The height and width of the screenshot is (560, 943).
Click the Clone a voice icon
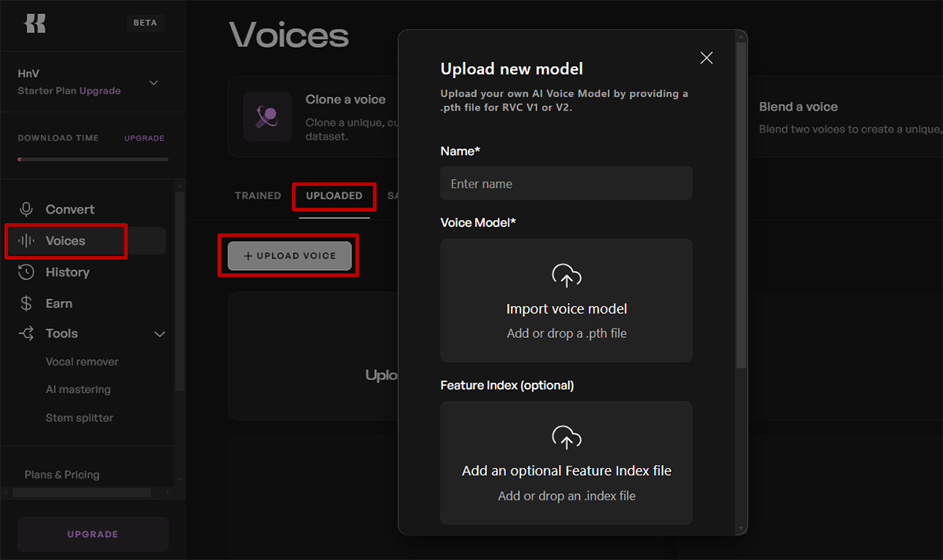[x=267, y=116]
